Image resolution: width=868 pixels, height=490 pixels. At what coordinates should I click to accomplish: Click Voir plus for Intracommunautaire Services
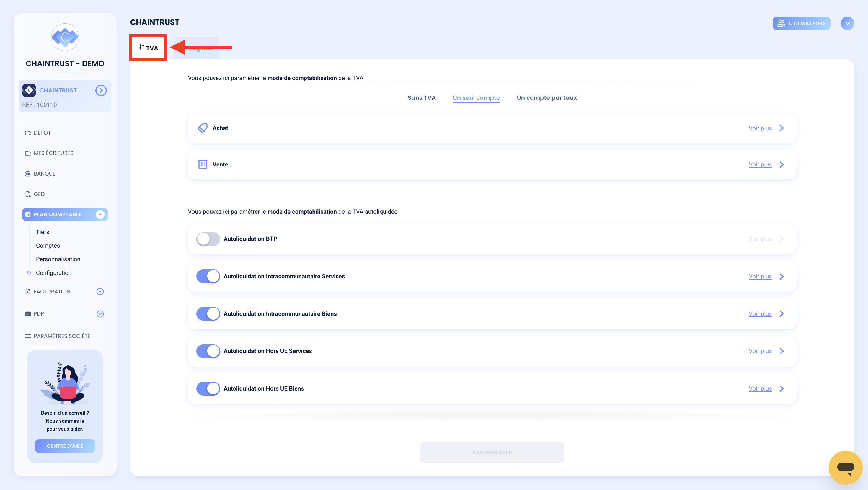point(760,276)
